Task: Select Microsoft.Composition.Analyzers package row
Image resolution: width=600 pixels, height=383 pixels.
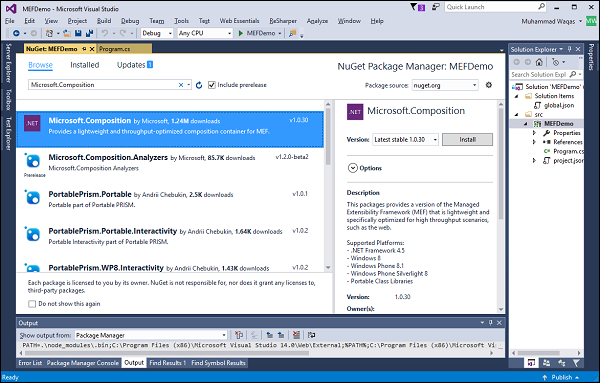Action: pos(170,166)
